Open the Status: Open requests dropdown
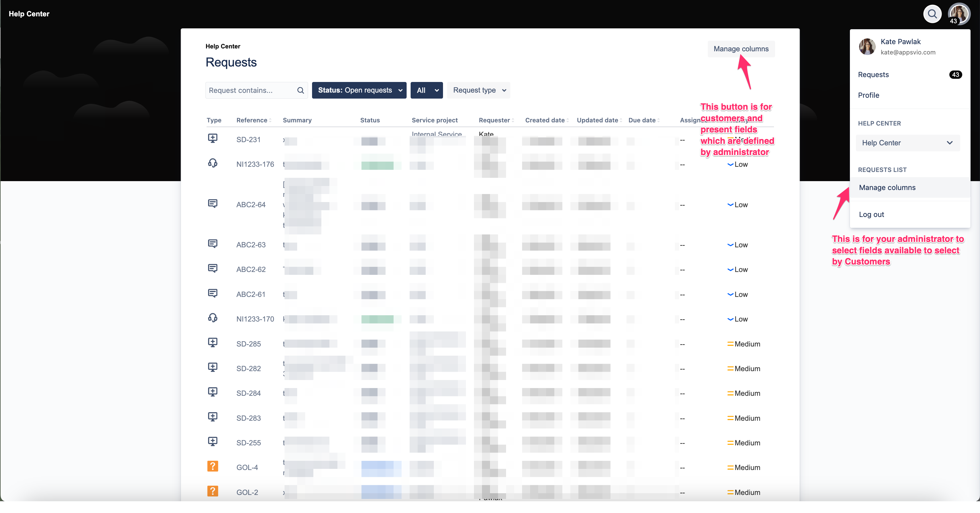The height and width of the screenshot is (513, 980). (359, 90)
